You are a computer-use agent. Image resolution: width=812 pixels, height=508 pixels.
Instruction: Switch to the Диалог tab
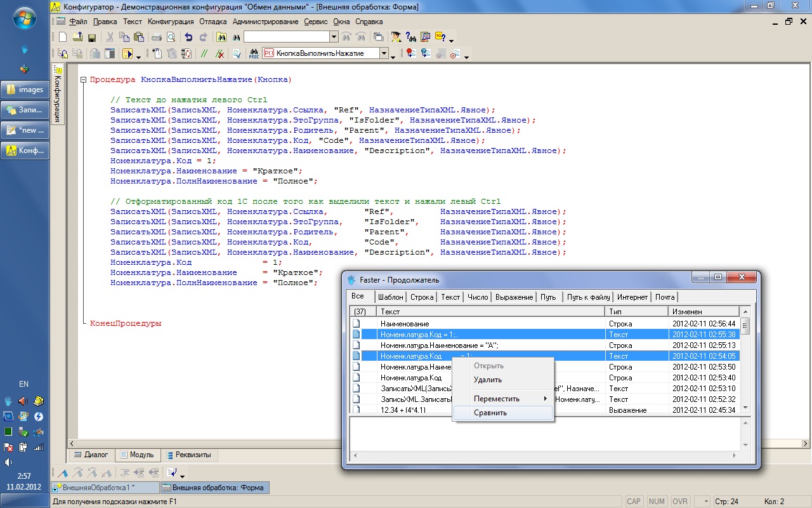[91, 455]
